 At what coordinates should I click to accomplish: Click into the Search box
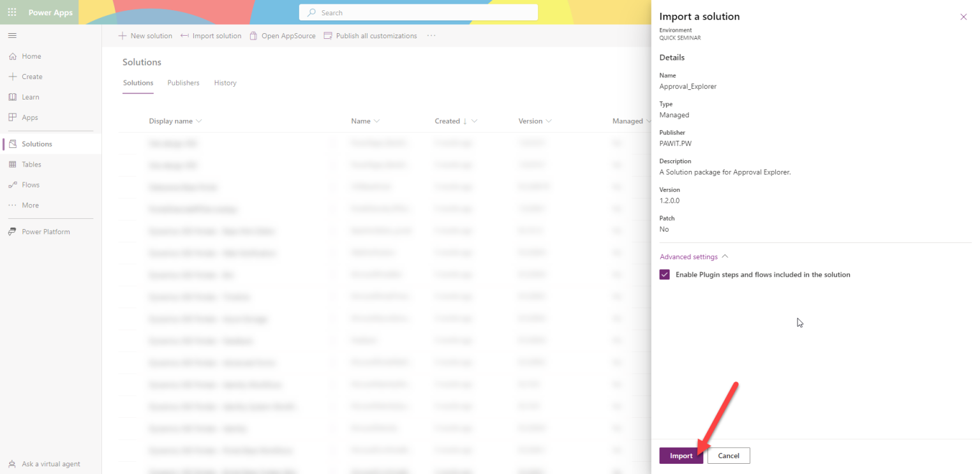click(419, 13)
